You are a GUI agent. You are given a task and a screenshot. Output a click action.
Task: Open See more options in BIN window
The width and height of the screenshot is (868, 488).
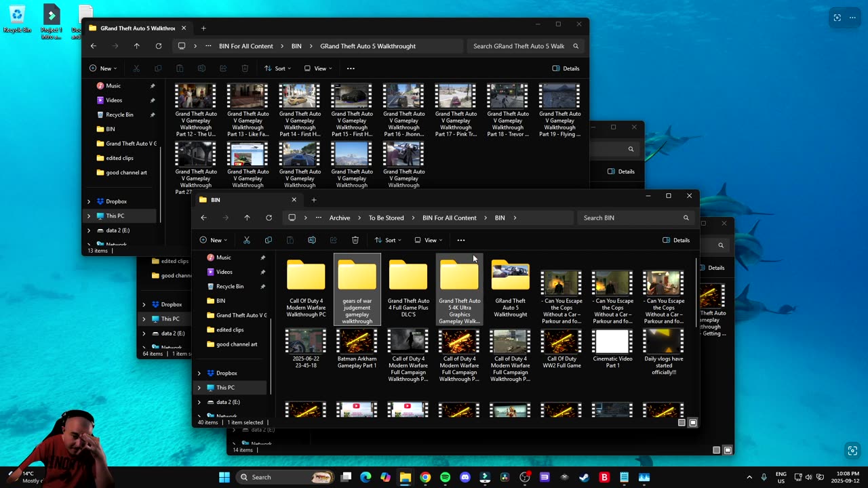[461, 240]
